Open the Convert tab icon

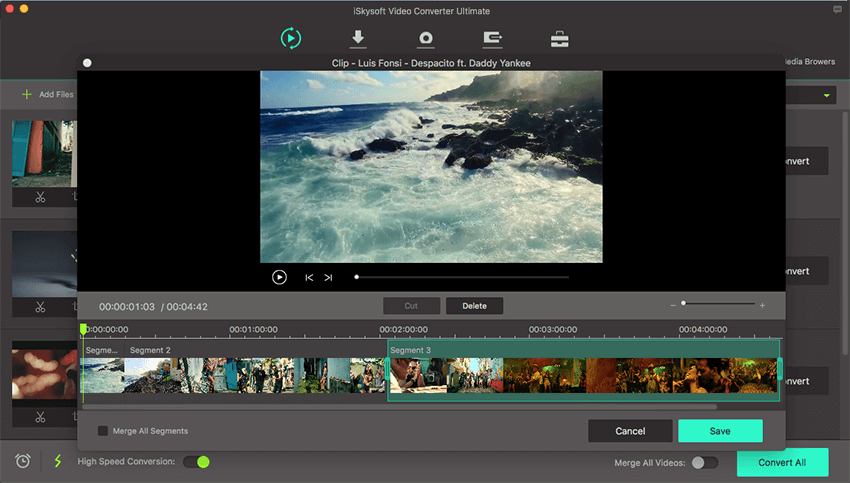point(290,38)
